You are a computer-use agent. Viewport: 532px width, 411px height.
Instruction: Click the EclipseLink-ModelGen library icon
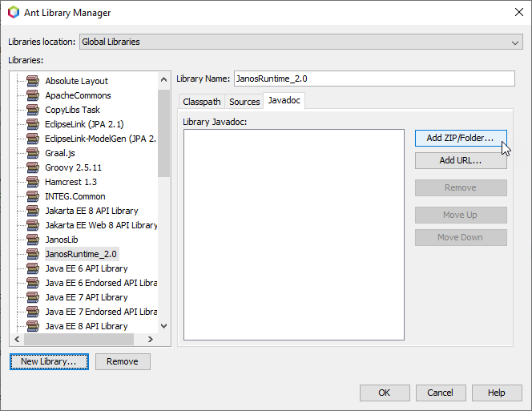33,139
